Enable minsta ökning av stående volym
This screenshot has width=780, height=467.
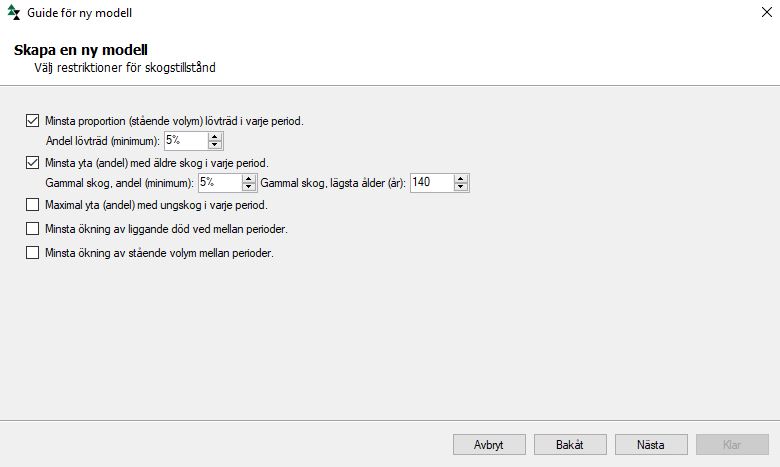(33, 253)
